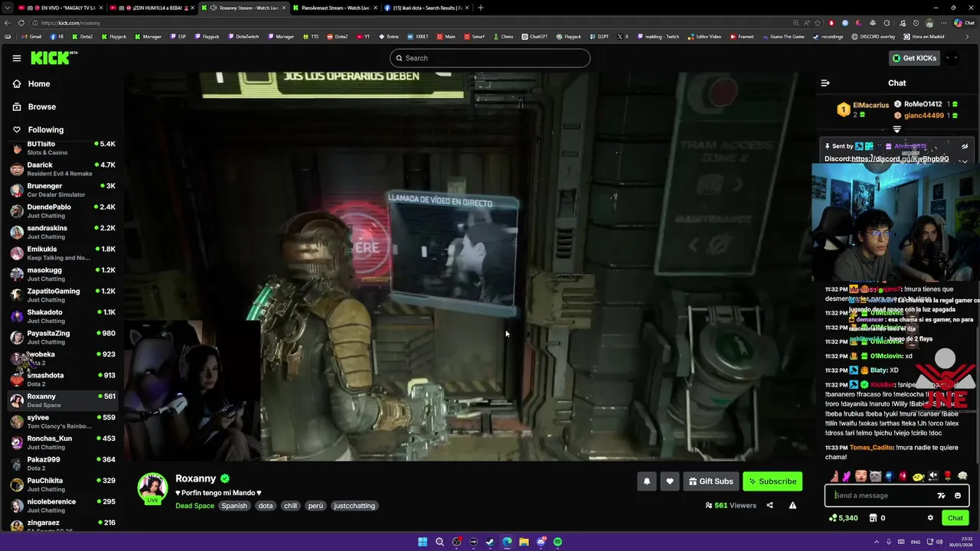Open chat settings gear
This screenshot has width=980, height=551.
[930, 518]
